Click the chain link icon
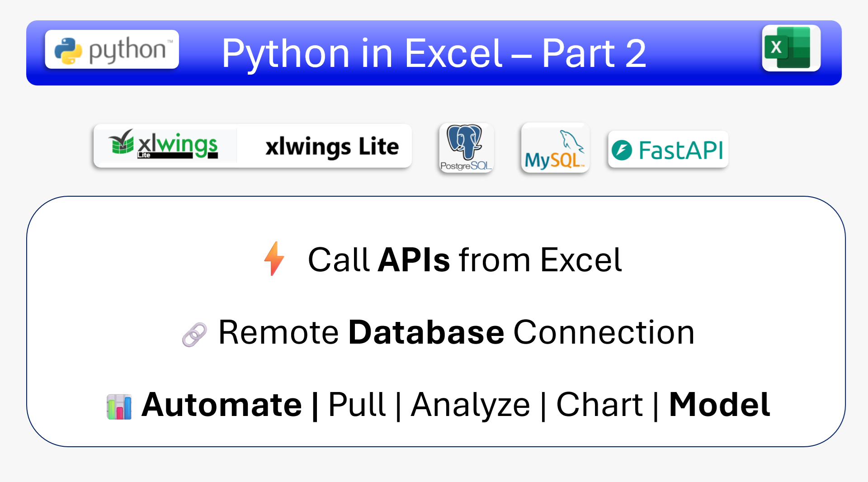Screen dimensions: 868x482 194,335
